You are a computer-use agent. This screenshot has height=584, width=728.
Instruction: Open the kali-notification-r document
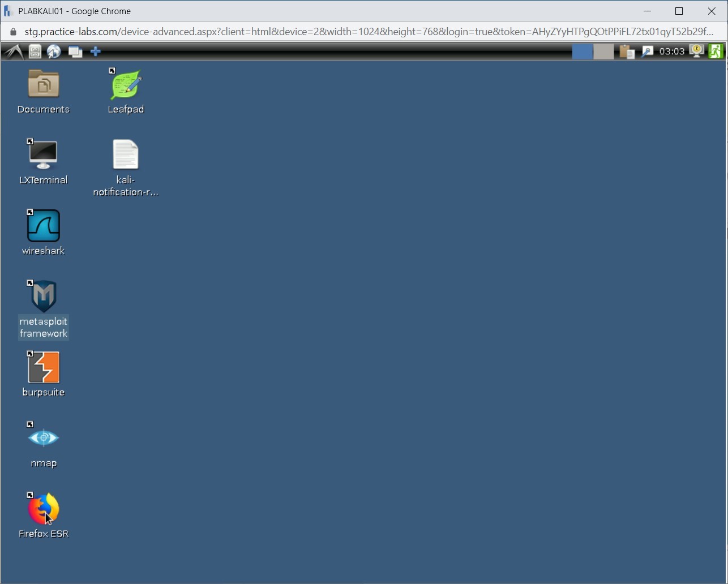tap(125, 154)
